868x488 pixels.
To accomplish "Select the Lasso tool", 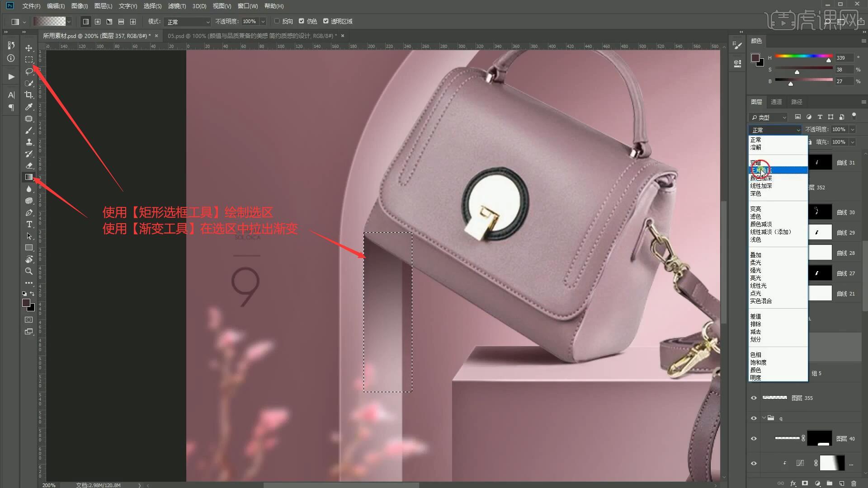I will point(29,71).
